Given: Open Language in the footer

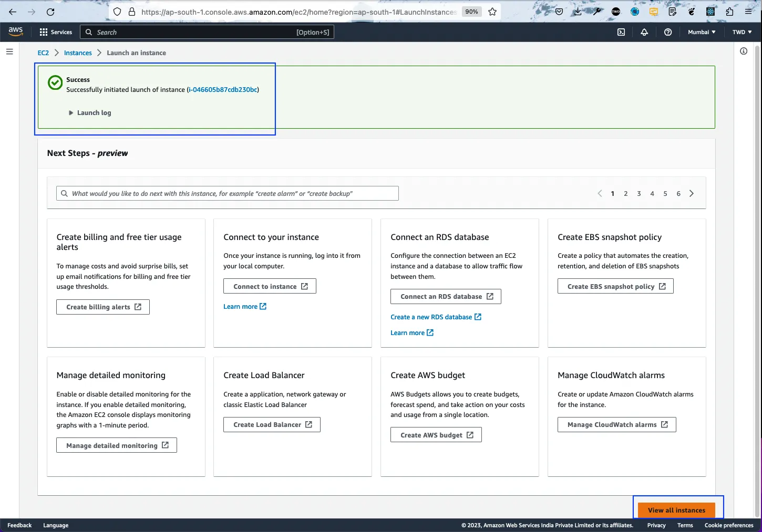Looking at the screenshot, I should pyautogui.click(x=56, y=525).
